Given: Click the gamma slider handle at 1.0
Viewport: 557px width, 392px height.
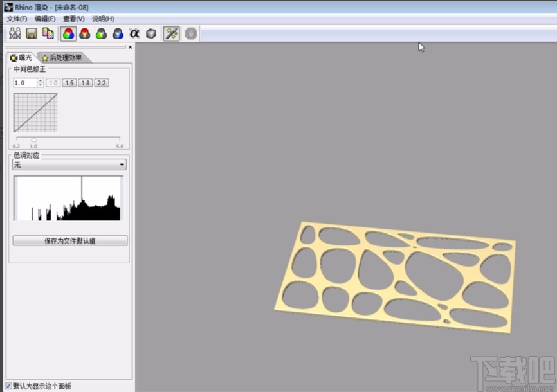Looking at the screenshot, I should (33, 139).
